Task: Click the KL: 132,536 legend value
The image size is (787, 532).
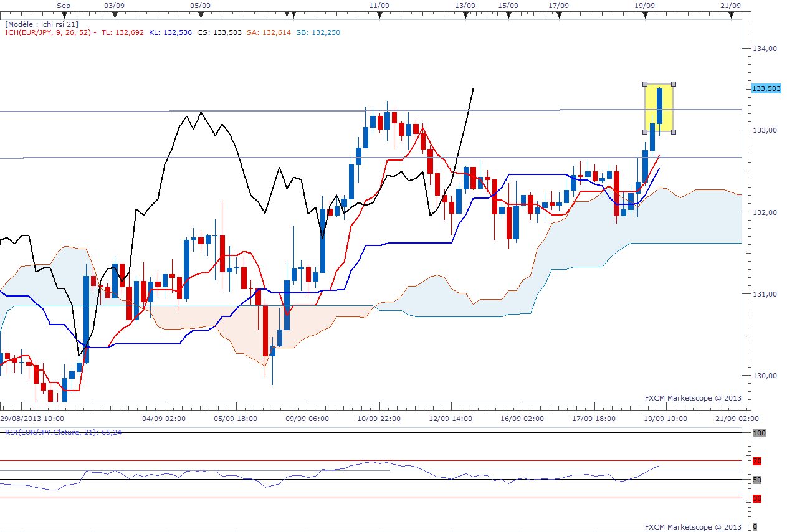Action: pos(171,32)
